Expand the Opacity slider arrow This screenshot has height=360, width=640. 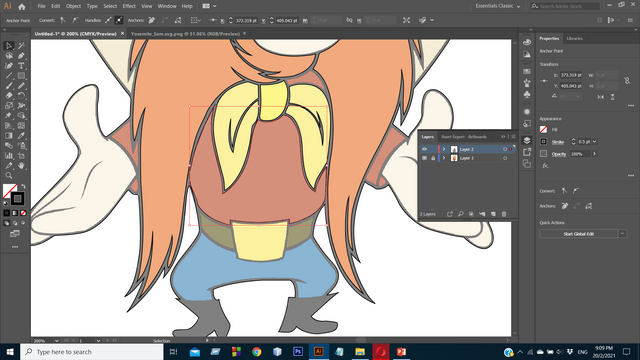pyautogui.click(x=595, y=154)
